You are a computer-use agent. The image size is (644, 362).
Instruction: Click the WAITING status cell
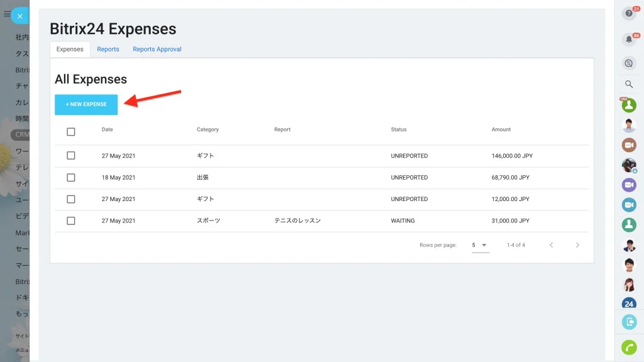point(402,221)
